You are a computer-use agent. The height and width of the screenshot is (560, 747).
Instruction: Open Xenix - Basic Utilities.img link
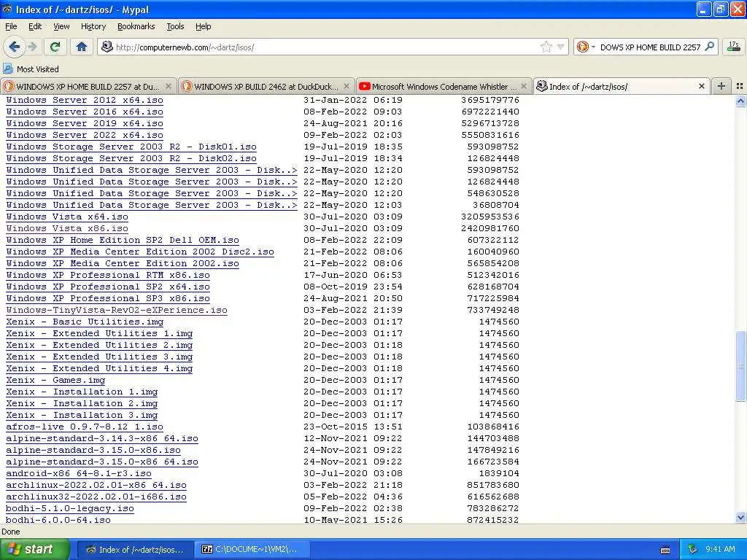(x=85, y=322)
